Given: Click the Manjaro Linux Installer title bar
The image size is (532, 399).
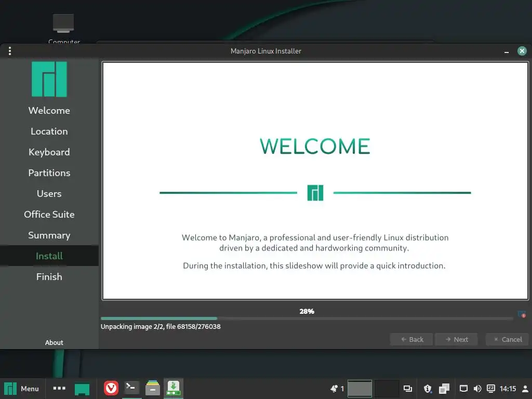Looking at the screenshot, I should pyautogui.click(x=265, y=51).
